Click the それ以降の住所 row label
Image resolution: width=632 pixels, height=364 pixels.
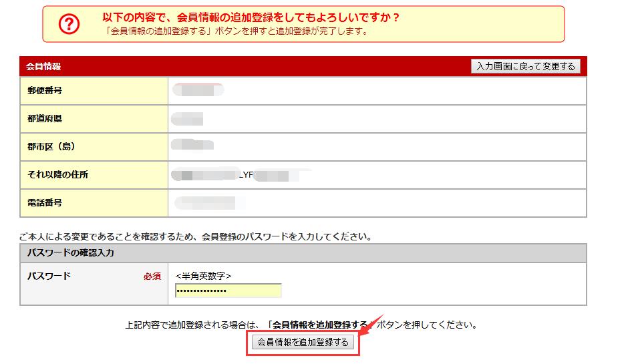[57, 175]
